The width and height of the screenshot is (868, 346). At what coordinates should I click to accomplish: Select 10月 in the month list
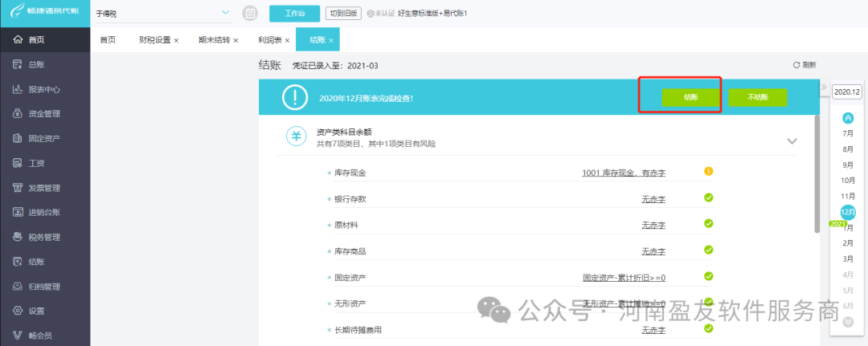[x=848, y=180]
